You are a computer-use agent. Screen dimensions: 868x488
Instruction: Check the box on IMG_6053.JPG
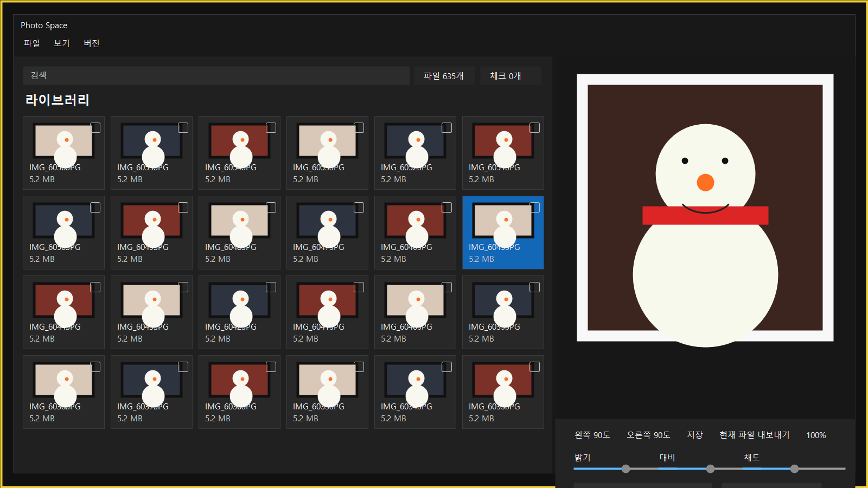(x=359, y=128)
